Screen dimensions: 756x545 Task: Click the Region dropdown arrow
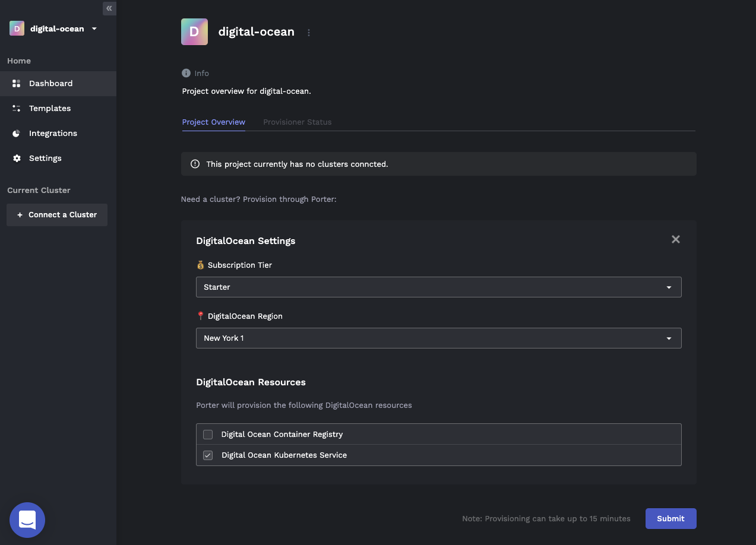(x=669, y=338)
